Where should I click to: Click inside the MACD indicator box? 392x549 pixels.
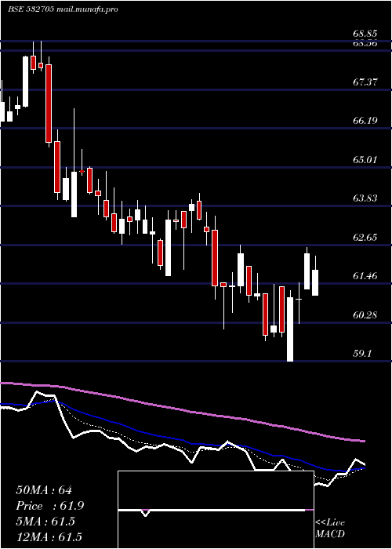pos(216,510)
